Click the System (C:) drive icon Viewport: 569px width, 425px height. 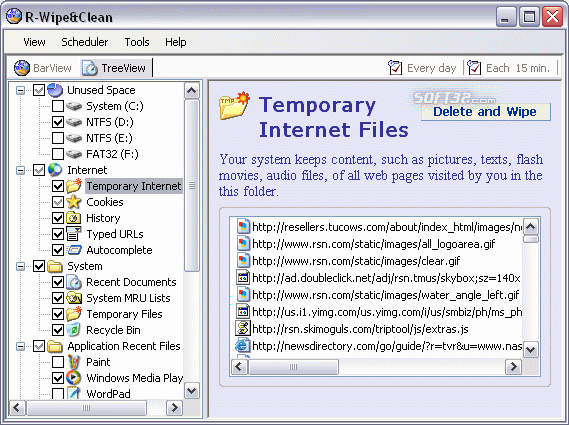point(74,106)
